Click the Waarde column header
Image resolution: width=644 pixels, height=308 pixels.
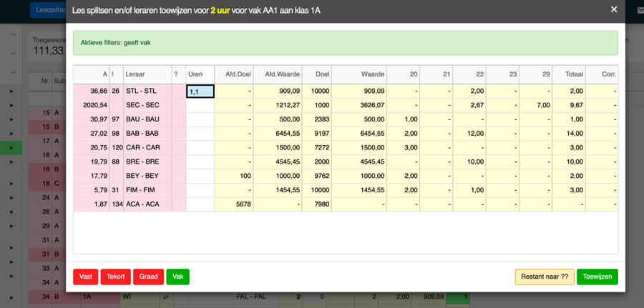pos(359,74)
